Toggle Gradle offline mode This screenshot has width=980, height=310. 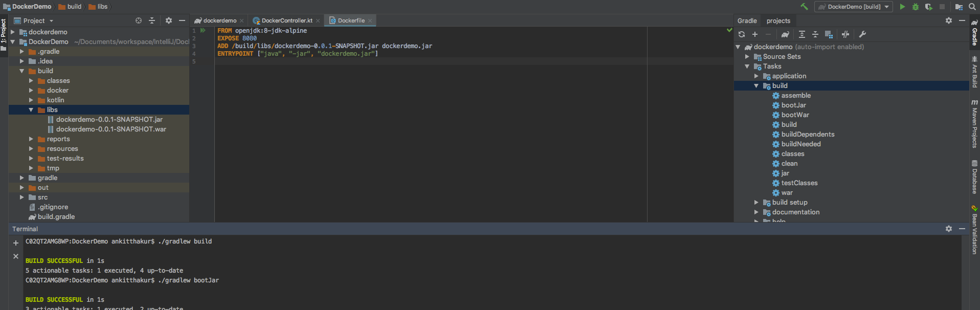845,34
